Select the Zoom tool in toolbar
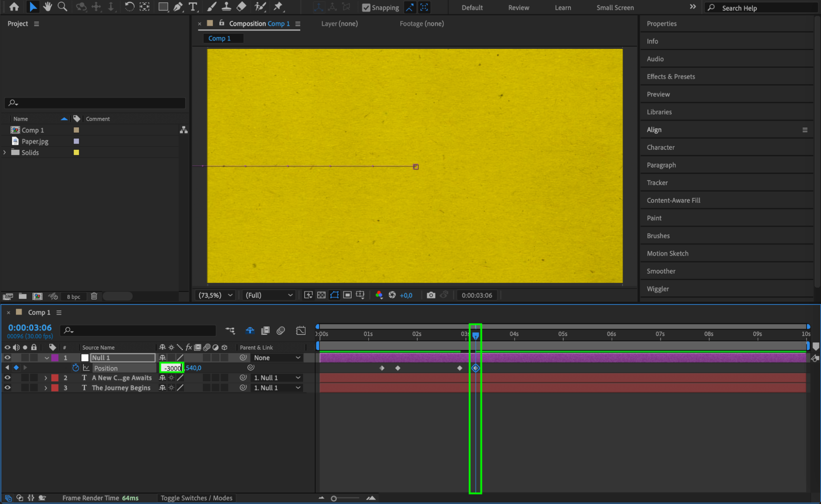Image resolution: width=821 pixels, height=504 pixels. [62, 7]
